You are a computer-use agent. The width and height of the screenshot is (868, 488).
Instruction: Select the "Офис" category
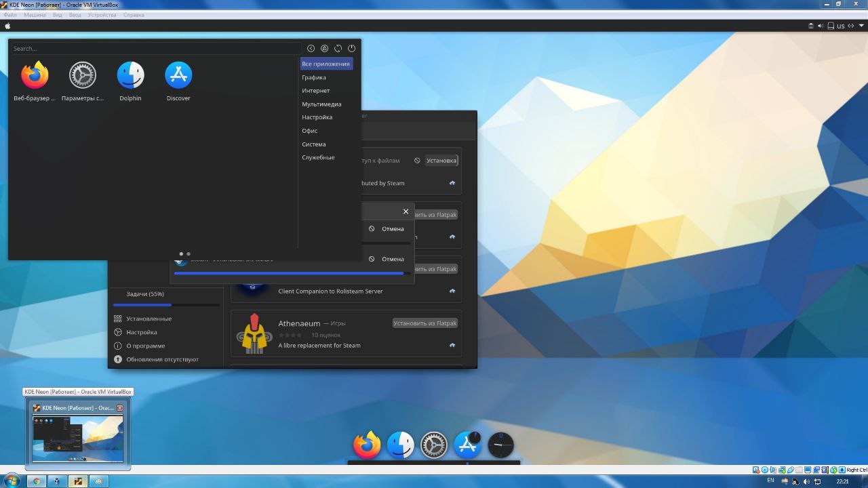click(x=310, y=131)
